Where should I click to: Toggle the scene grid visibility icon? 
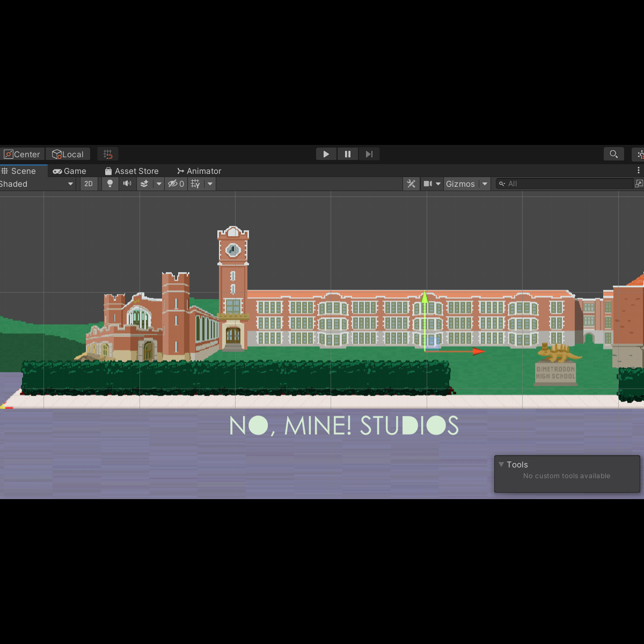tap(195, 184)
